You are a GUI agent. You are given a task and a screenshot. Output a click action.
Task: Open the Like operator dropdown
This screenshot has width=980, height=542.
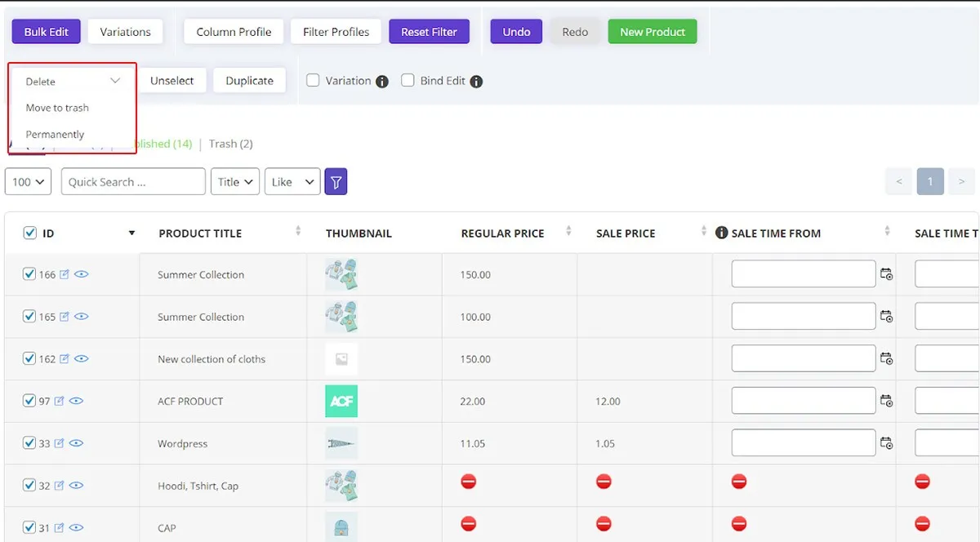coord(292,181)
